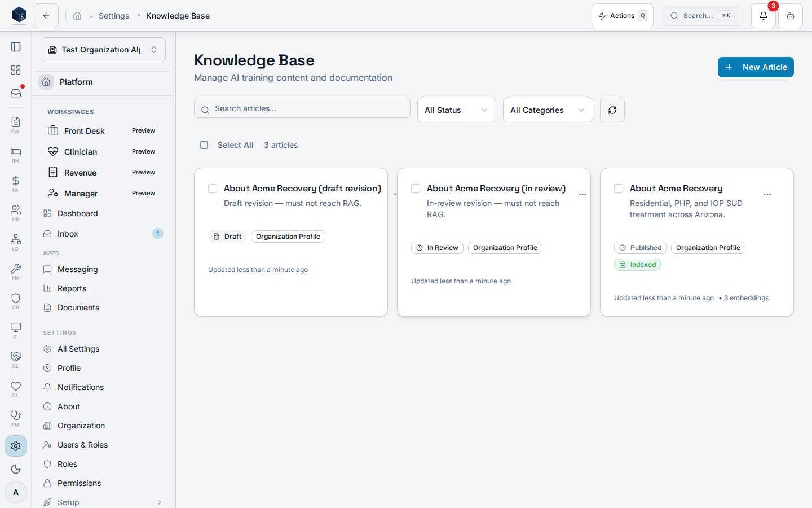Click the Search articles field
This screenshot has height=508, width=812.
click(x=302, y=108)
